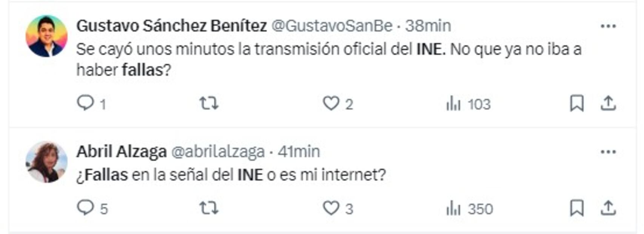Click the Abril Alzaga display name
This screenshot has width=644, height=234.
click(121, 152)
